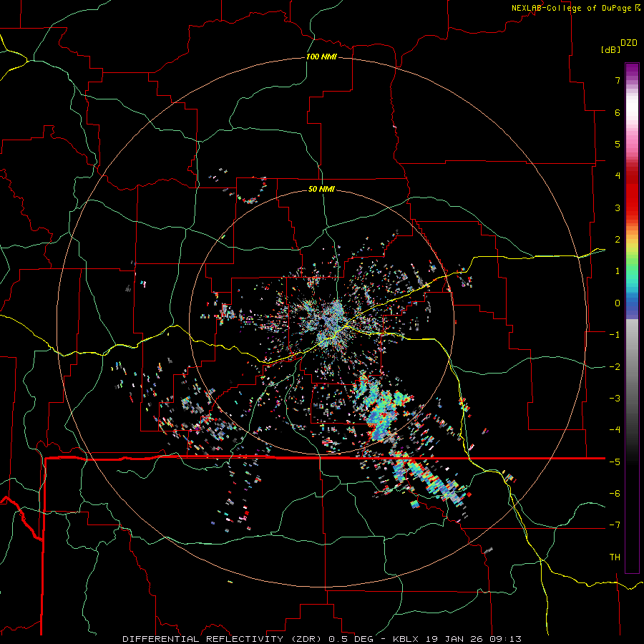
Task: Select the 7 value on the dB scale
Action: click(x=618, y=80)
